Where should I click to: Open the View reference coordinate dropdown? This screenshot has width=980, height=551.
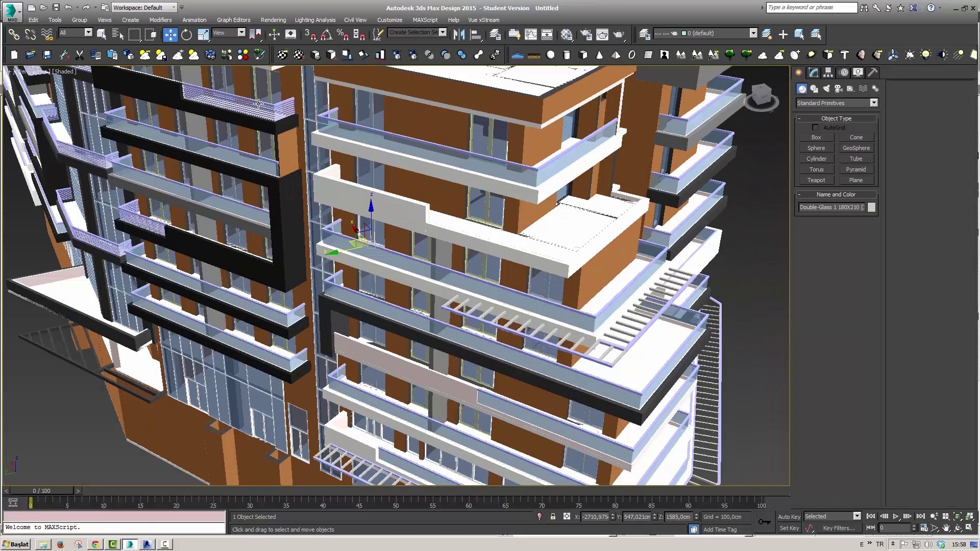pos(241,33)
